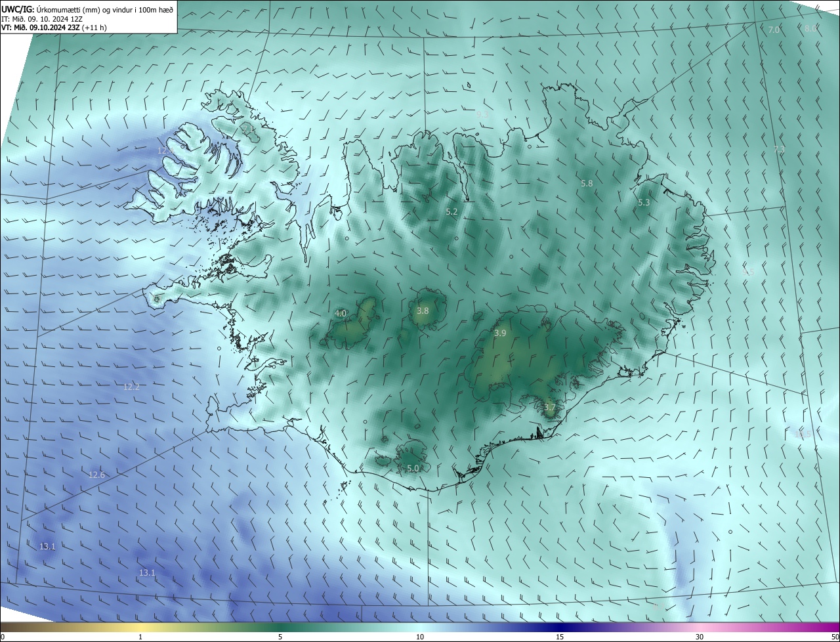Click the 5.0 value label on the southern glacier
Viewport: 840px width, 642px height.
click(413, 469)
